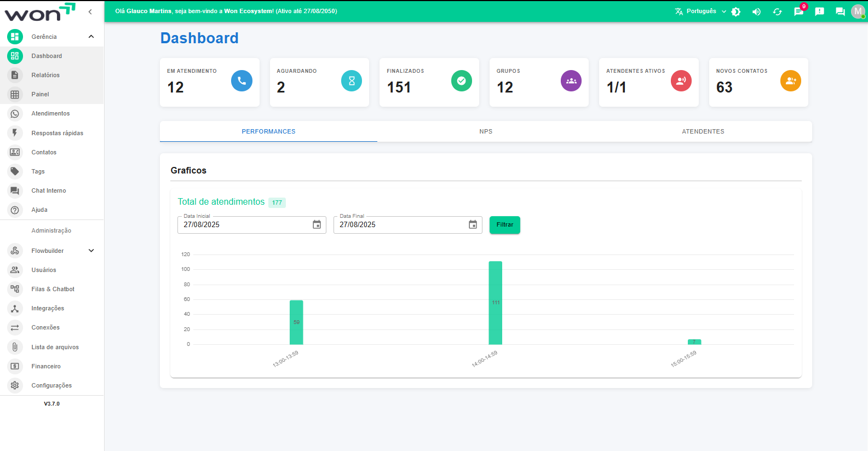Open the Data Inicial calendar picker
This screenshot has width=868, height=451.
(x=317, y=225)
